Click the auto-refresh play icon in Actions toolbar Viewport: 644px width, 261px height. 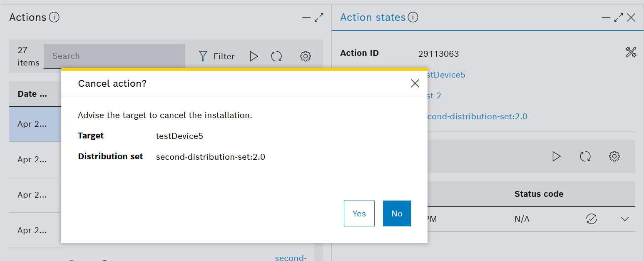(x=254, y=56)
